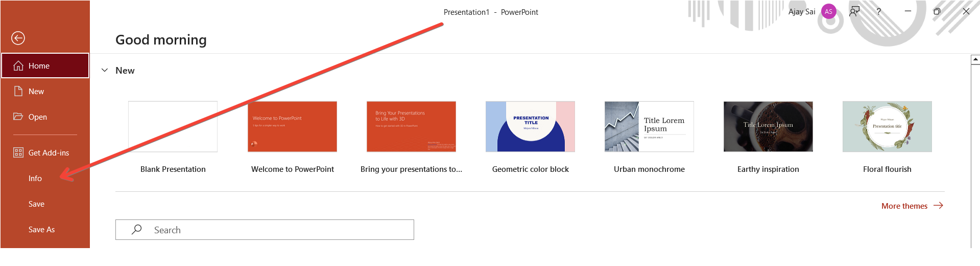Pick the Geometric color block theme
This screenshot has width=980, height=266.
click(x=530, y=126)
